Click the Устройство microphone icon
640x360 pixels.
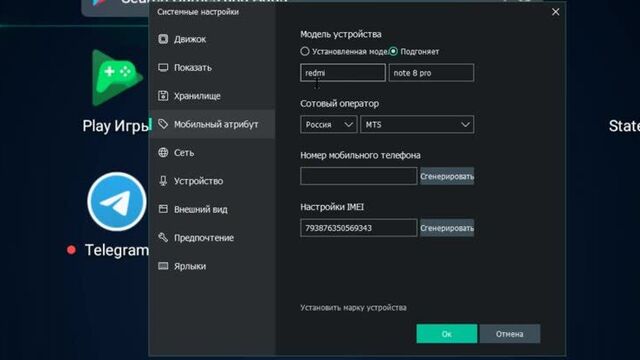(163, 181)
